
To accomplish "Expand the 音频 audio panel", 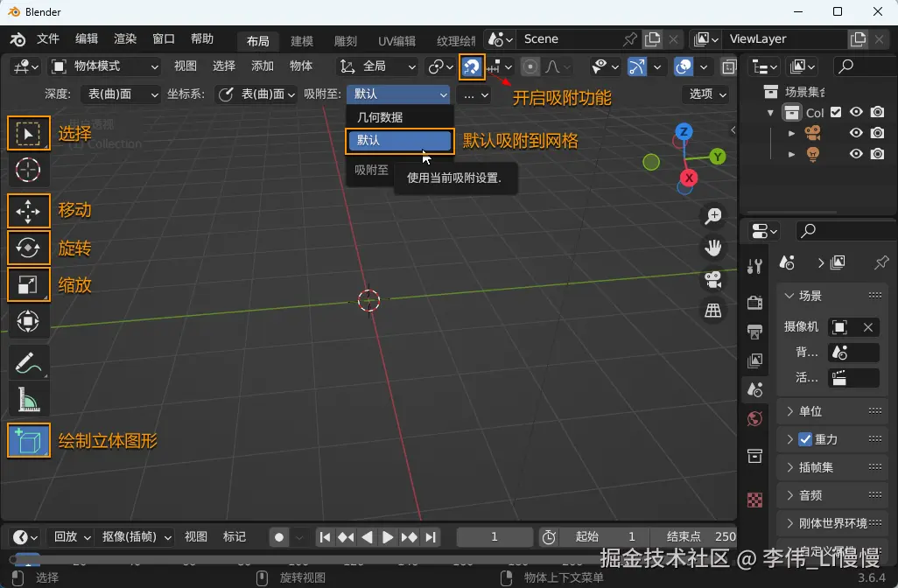I will point(833,495).
